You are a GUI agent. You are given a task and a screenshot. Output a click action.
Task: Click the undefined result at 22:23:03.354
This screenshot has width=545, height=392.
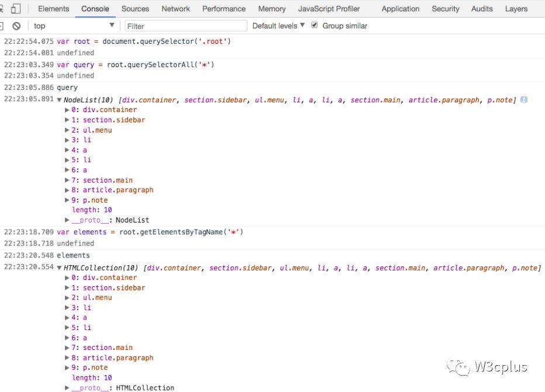click(x=75, y=75)
